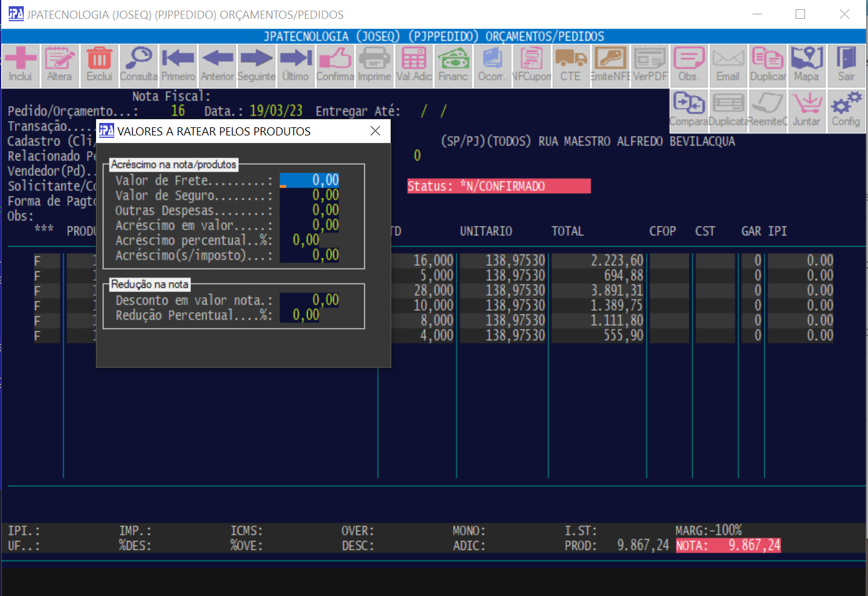Click the Imprime printer icon
Image resolution: width=868 pixels, height=596 pixels.
pos(374,65)
